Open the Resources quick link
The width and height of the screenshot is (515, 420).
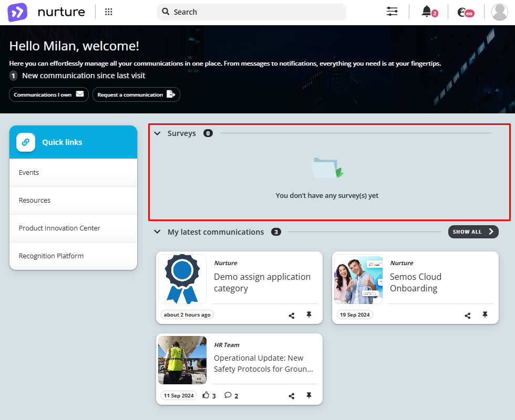73,201
